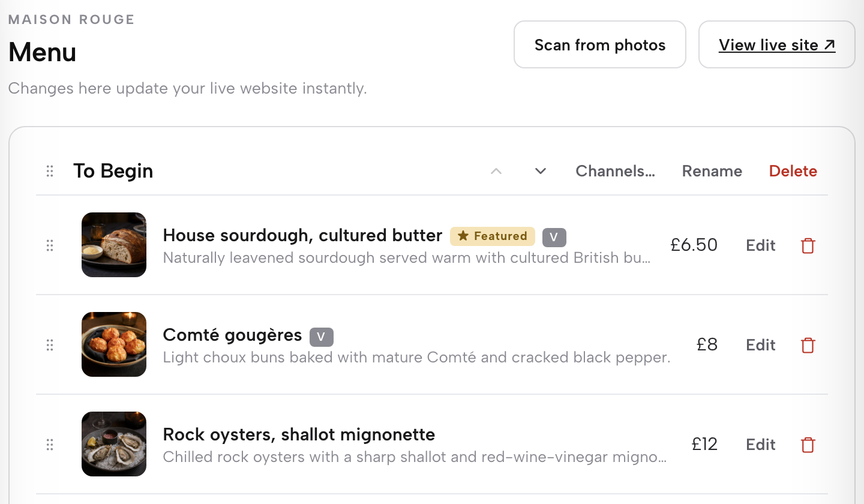The height and width of the screenshot is (504, 864).
Task: Click the £6.50 price
Action: 694,245
